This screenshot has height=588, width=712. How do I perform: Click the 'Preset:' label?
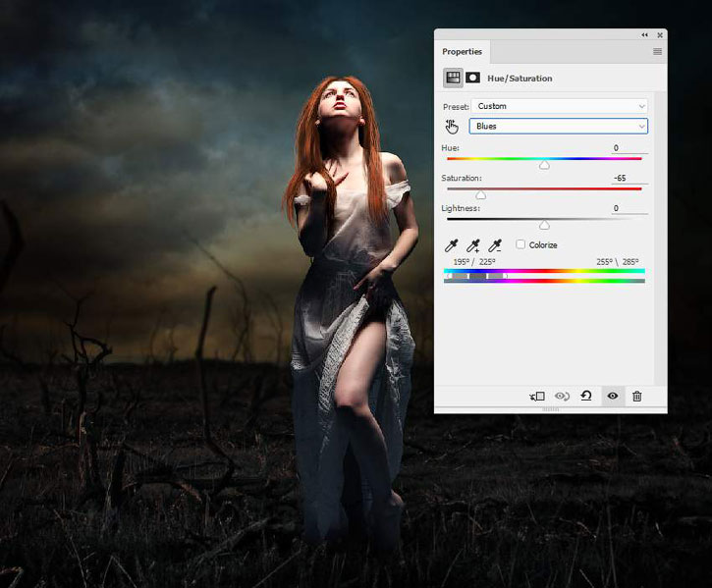(x=456, y=107)
